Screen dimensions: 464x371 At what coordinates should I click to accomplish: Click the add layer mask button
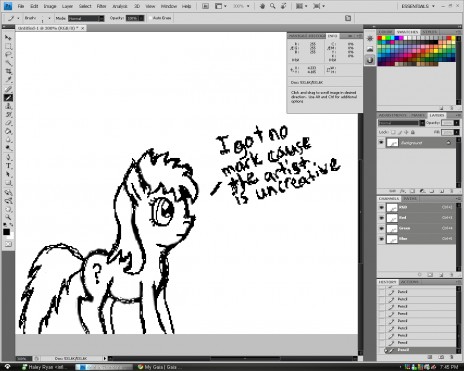click(x=412, y=191)
